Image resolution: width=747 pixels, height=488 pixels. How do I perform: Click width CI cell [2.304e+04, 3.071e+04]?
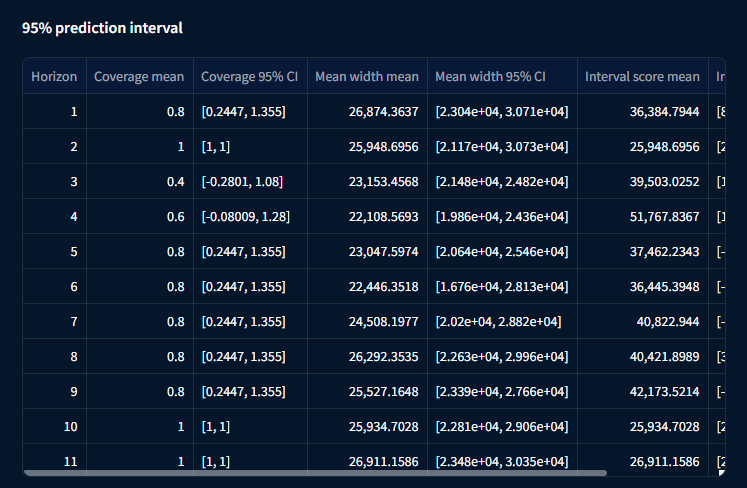coord(502,112)
